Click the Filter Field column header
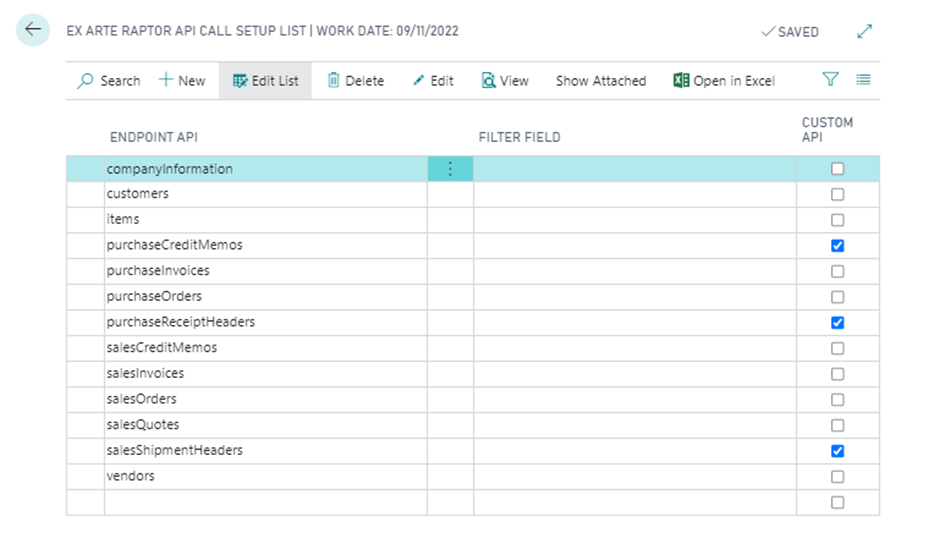The image size is (945, 544). (519, 137)
